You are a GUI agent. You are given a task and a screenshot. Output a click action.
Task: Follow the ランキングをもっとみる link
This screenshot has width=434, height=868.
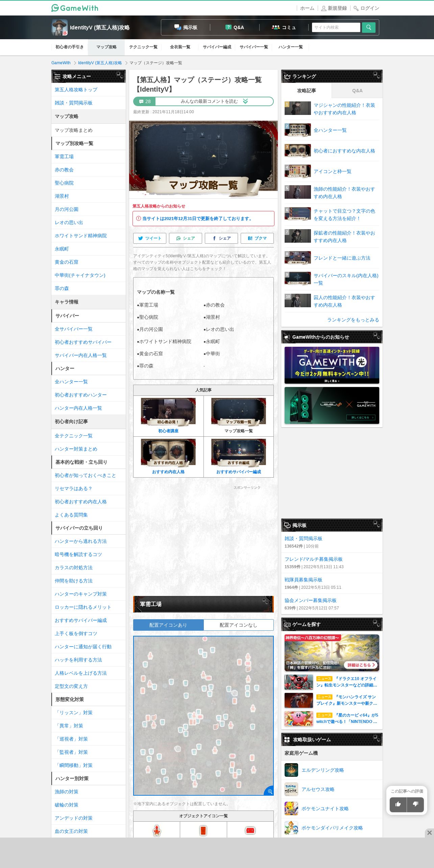[353, 320]
